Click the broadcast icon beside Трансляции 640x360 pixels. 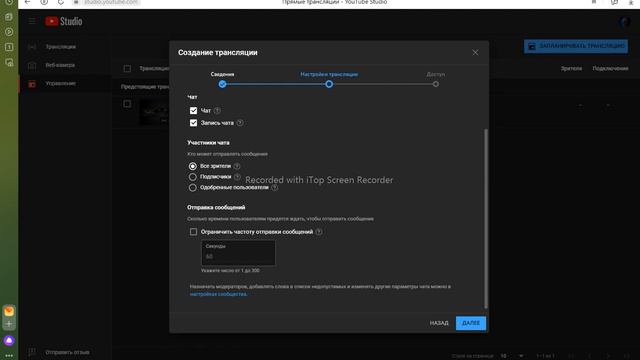(32, 47)
